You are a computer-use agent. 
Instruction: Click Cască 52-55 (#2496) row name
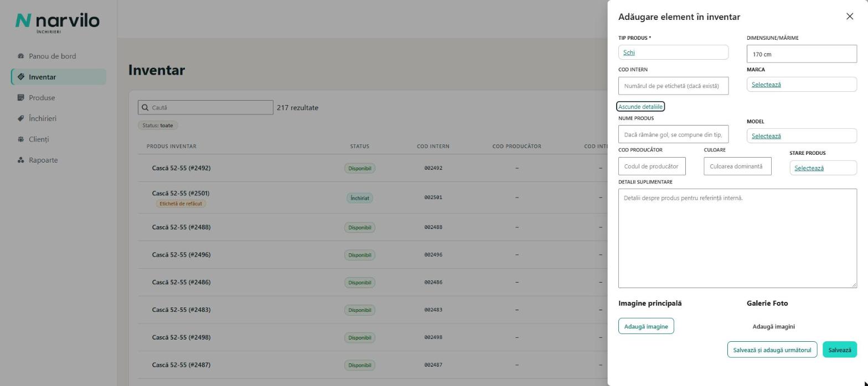[181, 255]
